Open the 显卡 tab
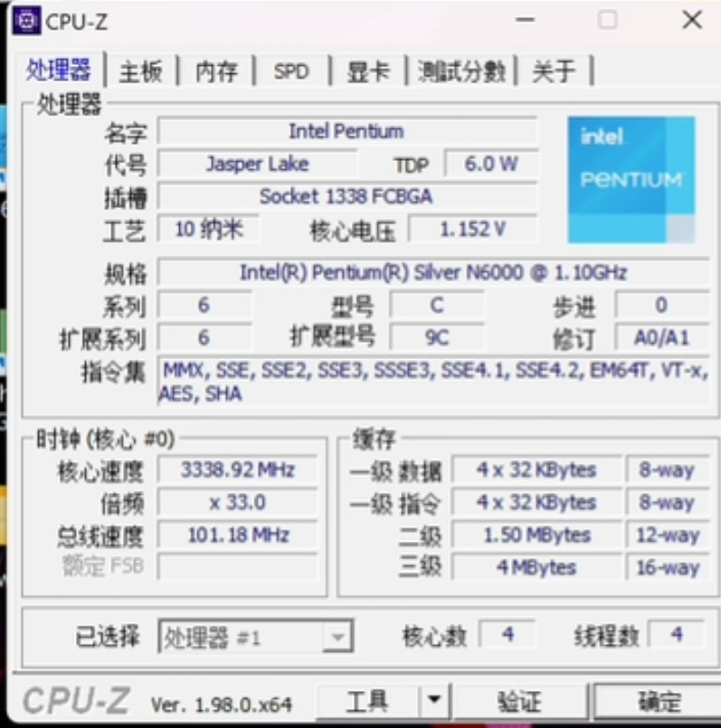Image resolution: width=721 pixels, height=728 pixels. coord(368,71)
